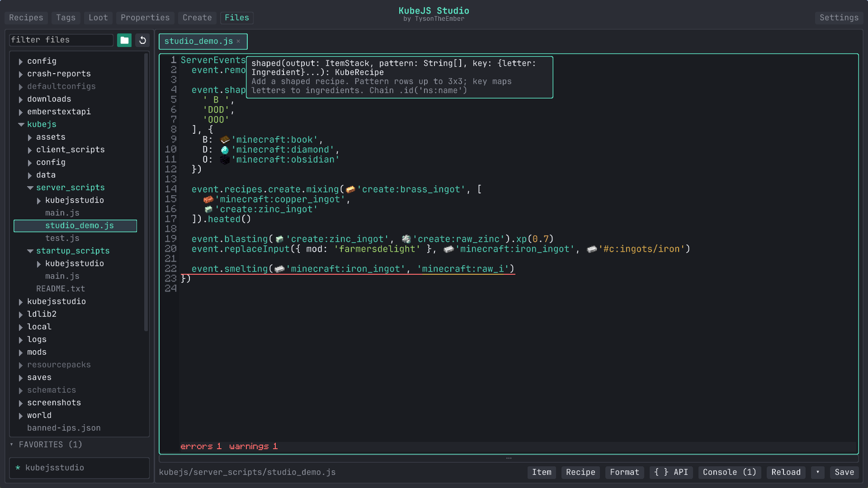Expand kubejsstudio folder under startup_scripts
Screen dimensions: 868x488
(x=39, y=264)
